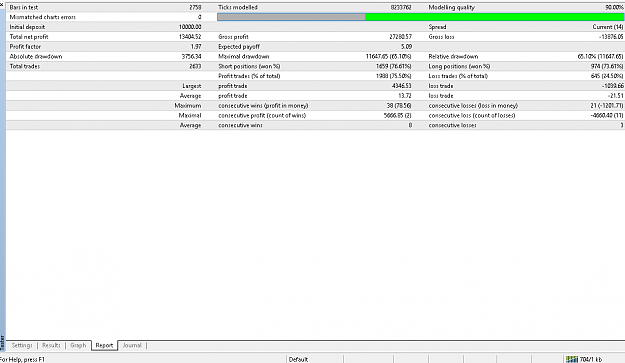Click the 'Modelling quality' label
The height and width of the screenshot is (363, 625).
pos(452,7)
